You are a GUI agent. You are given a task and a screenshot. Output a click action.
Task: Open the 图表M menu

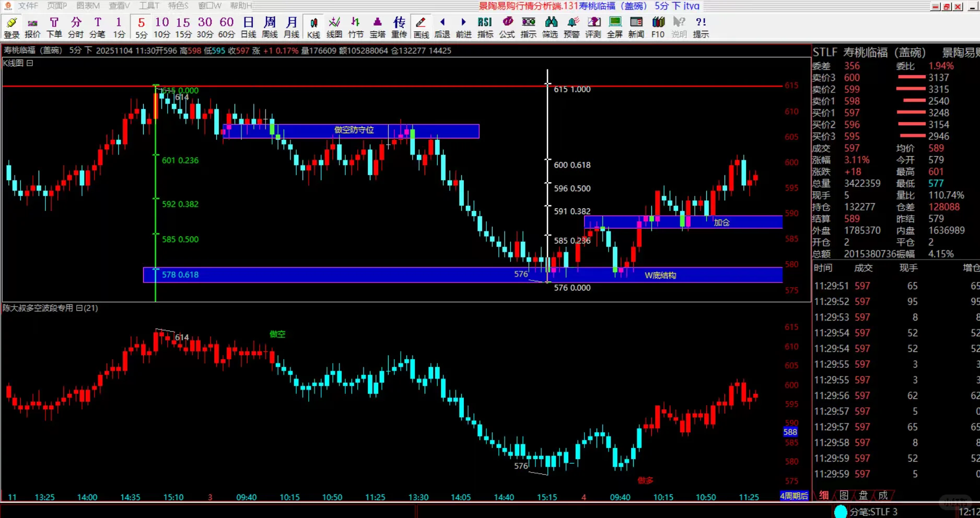tap(88, 6)
